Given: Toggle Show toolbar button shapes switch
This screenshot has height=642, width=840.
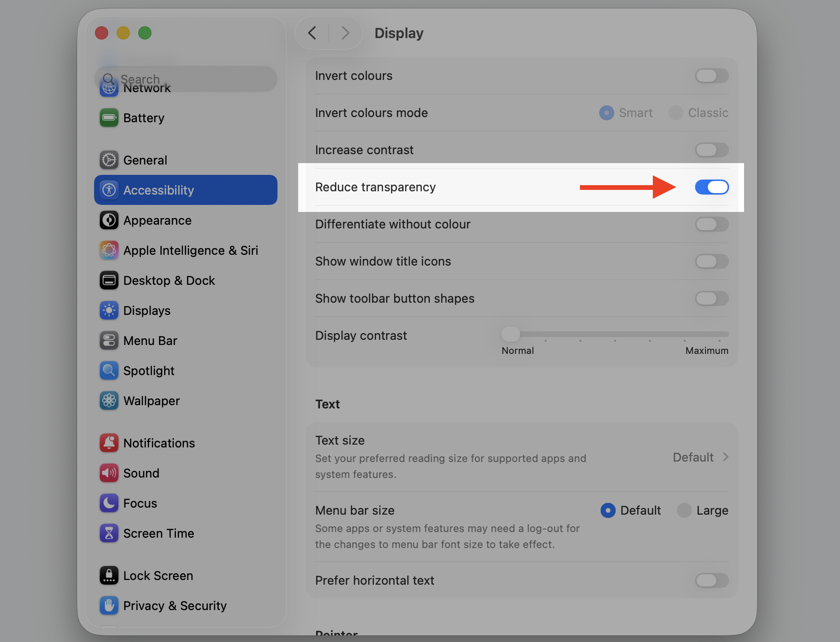Looking at the screenshot, I should [x=712, y=298].
